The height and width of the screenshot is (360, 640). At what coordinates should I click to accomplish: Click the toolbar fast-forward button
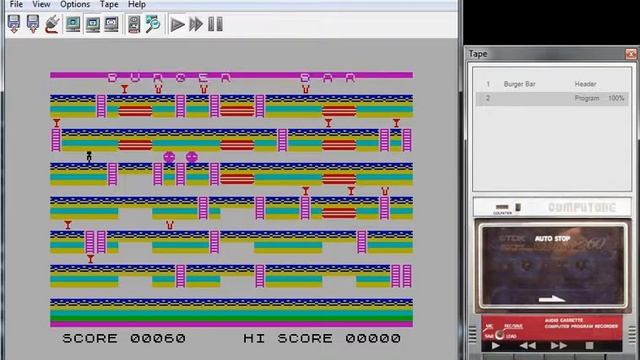(196, 24)
